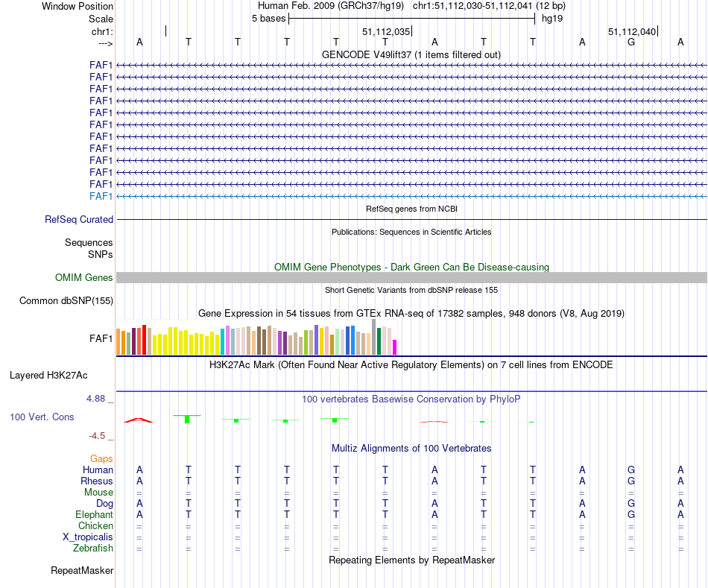Open '100 vertebrates Basewise Conservation by PhyloP' title
This screenshot has height=588, width=708.
coord(411,399)
